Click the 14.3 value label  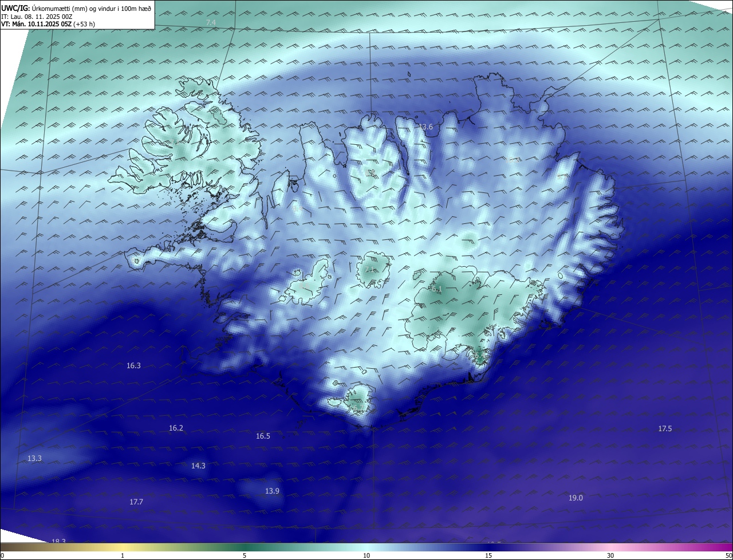198,466
